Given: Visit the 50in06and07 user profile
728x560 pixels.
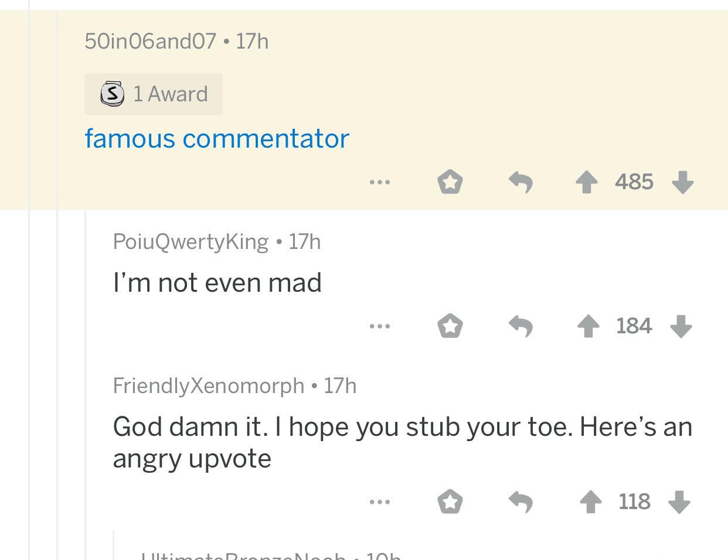Looking at the screenshot, I should [x=150, y=41].
